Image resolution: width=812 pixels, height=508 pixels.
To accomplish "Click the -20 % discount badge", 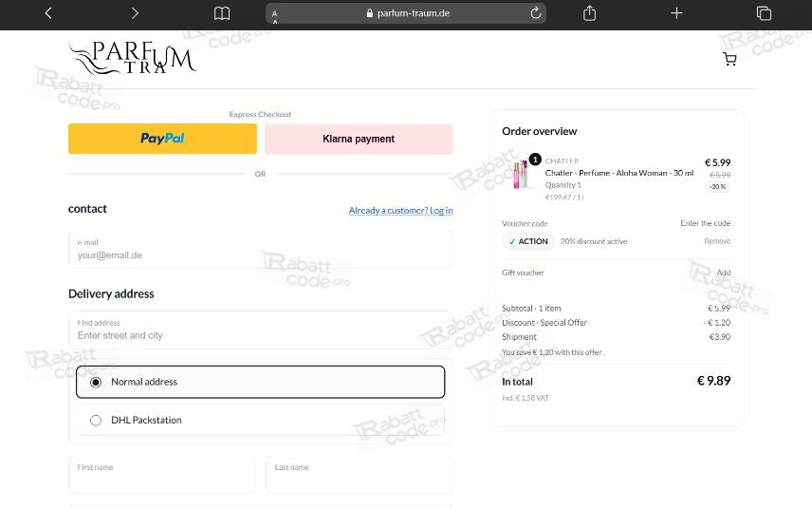I will point(718,187).
